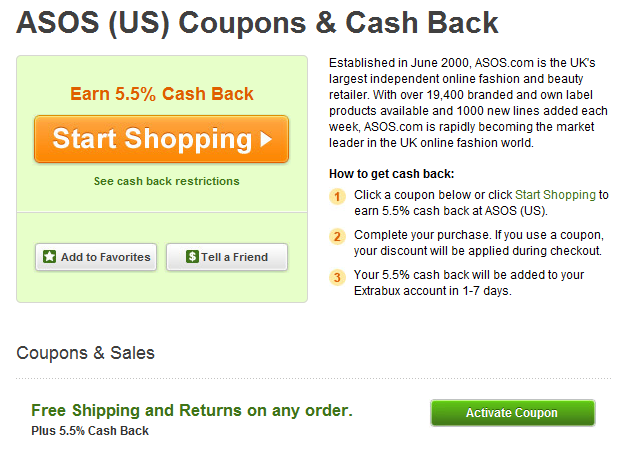Image resolution: width=630 pixels, height=453 pixels.
Task: Click the step 1 number badge
Action: click(339, 196)
